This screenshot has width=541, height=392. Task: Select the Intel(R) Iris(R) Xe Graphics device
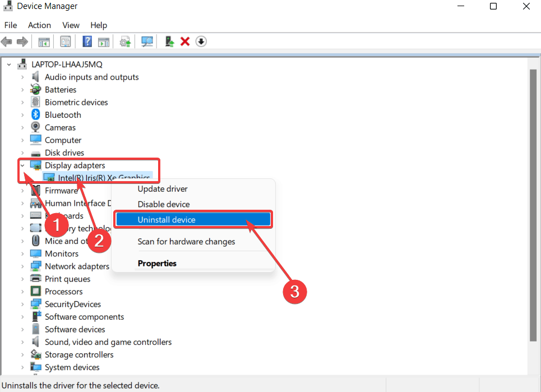pyautogui.click(x=104, y=178)
